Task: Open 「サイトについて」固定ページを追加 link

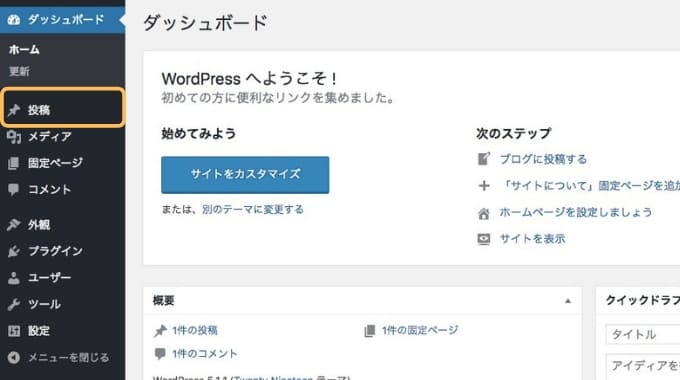Action: tap(590, 186)
